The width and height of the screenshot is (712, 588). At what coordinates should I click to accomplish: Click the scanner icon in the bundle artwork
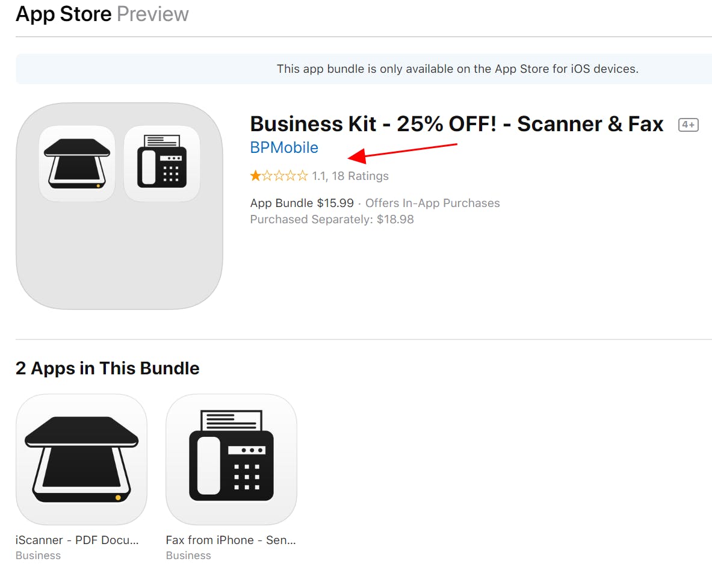pos(76,163)
